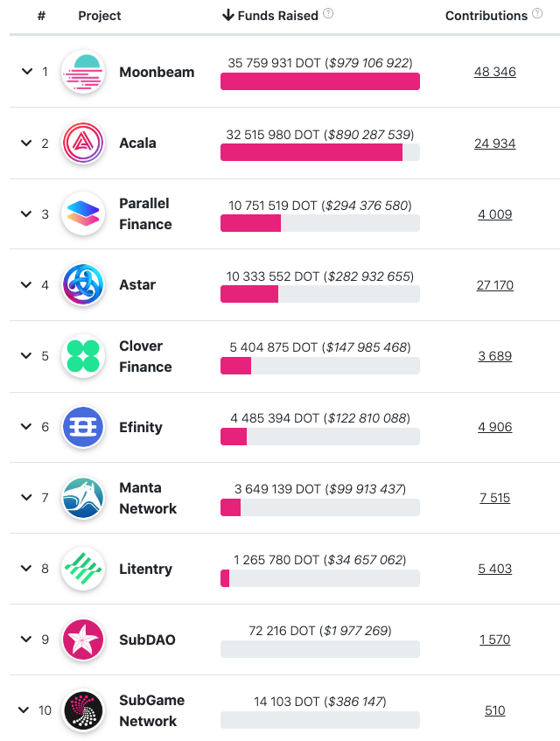
Task: Click the Manta Network logo icon
Action: pyautogui.click(x=83, y=498)
